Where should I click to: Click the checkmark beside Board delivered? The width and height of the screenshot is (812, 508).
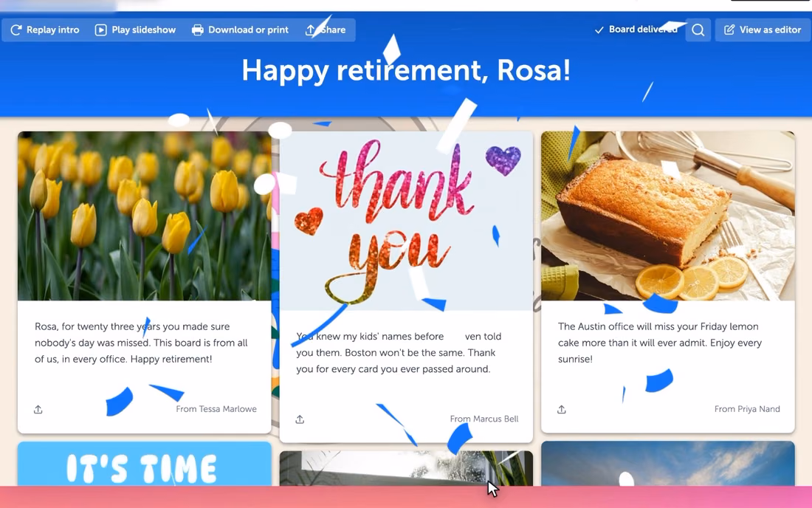[x=599, y=30]
